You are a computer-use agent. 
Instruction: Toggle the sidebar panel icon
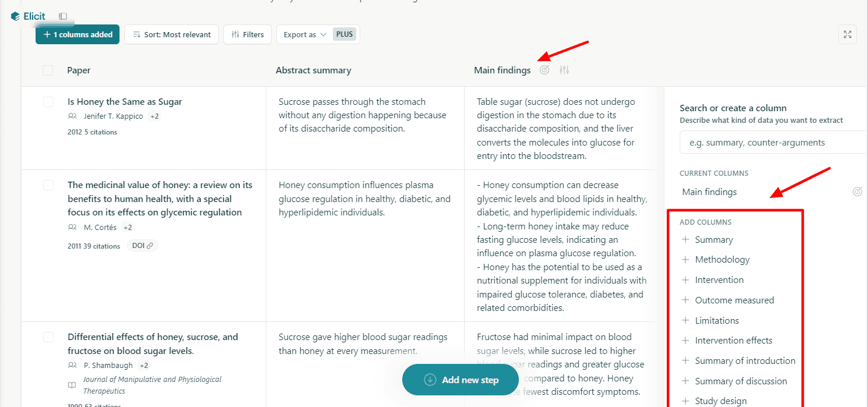tap(63, 16)
